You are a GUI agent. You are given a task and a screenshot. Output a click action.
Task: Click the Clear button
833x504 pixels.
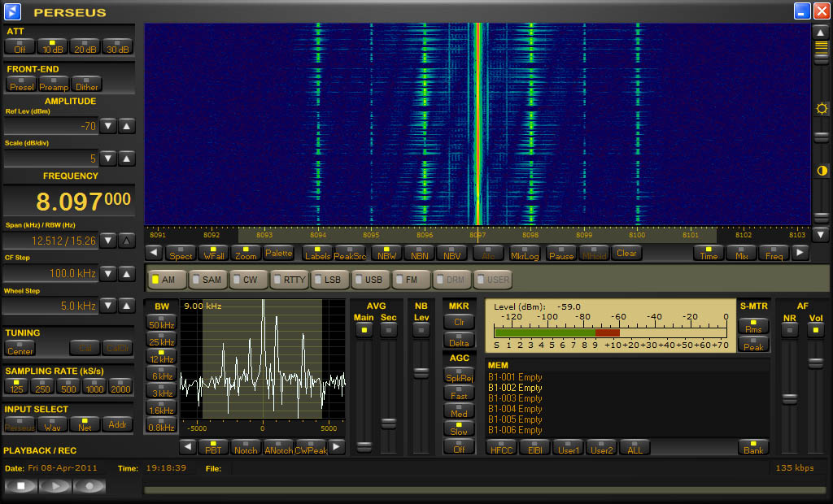coord(626,253)
